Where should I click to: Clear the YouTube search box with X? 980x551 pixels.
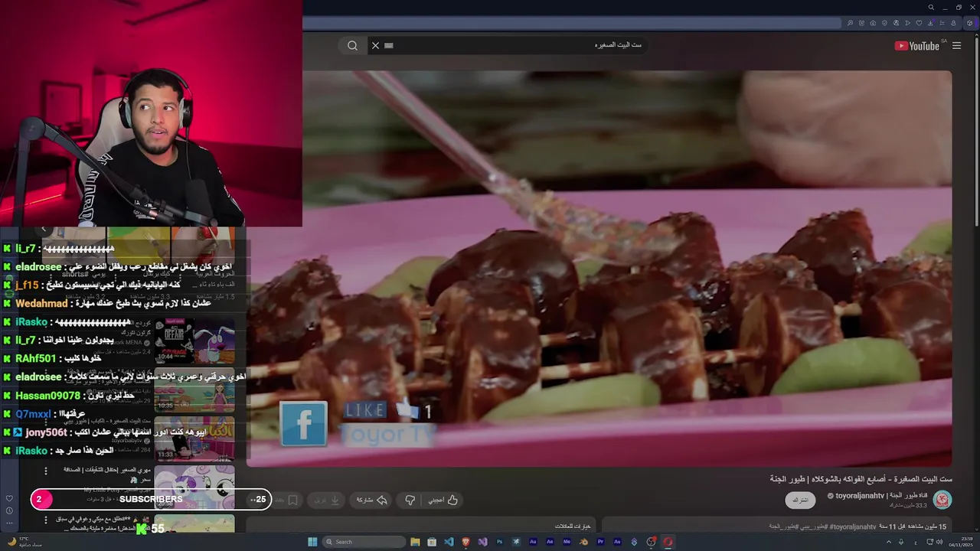(x=375, y=45)
